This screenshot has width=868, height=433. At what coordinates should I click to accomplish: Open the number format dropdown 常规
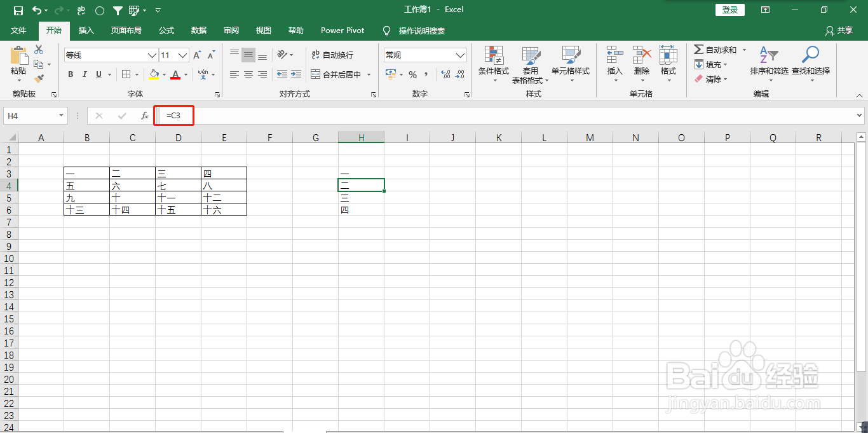tap(461, 55)
